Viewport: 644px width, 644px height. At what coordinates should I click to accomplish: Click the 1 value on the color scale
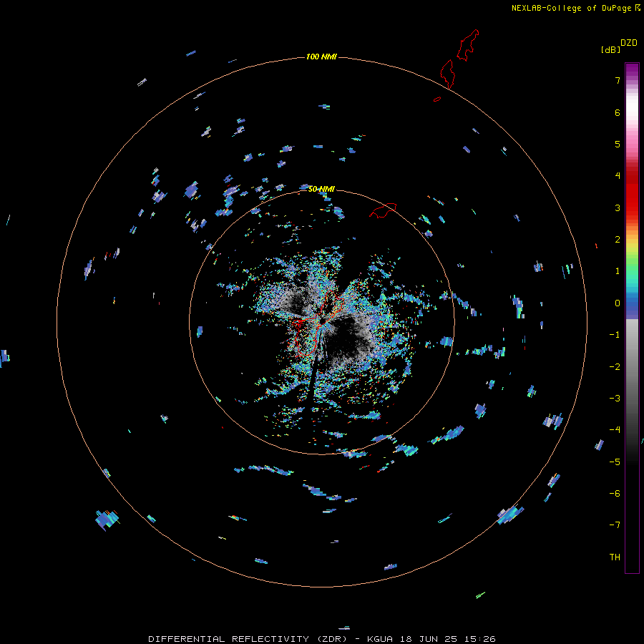618,271
